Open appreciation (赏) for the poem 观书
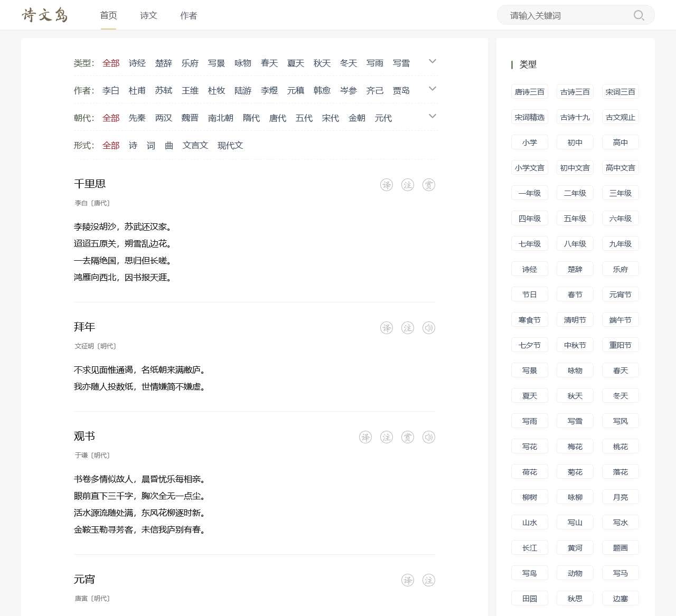 pos(407,437)
